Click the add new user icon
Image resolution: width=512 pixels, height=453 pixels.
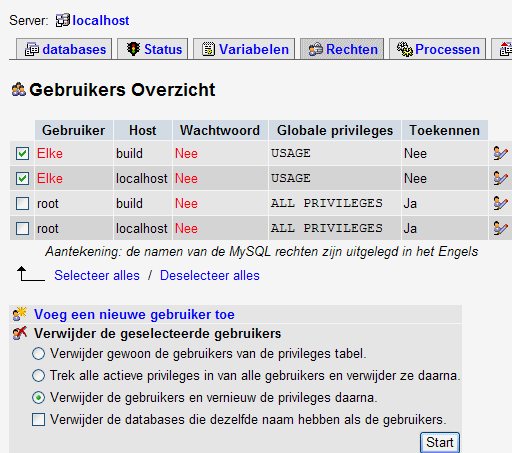click(x=19, y=314)
